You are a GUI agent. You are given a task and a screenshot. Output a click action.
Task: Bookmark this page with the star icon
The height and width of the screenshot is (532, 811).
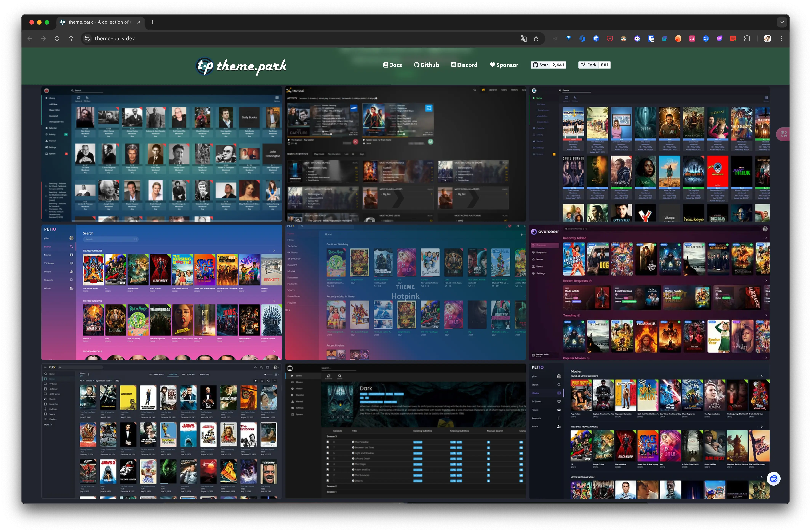point(536,38)
